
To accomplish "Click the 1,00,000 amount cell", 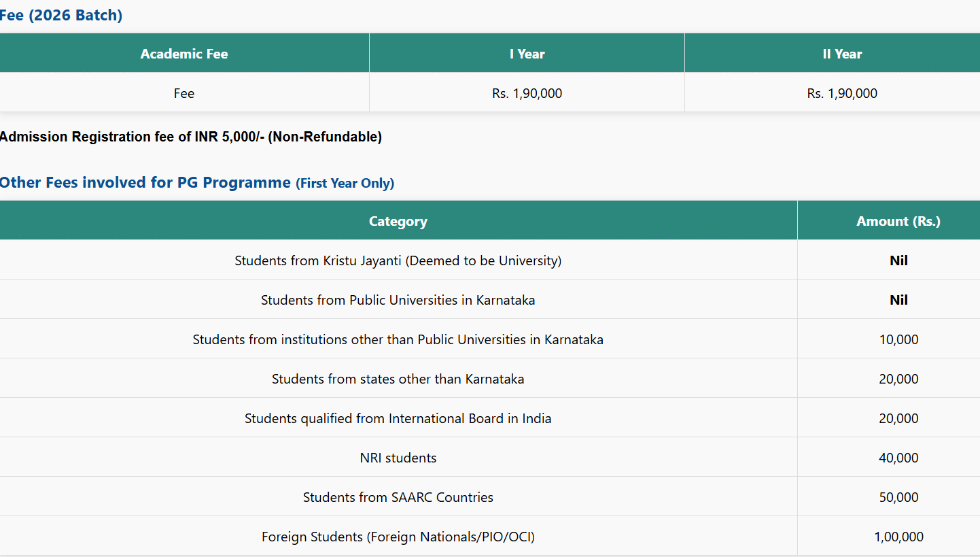I will [x=898, y=537].
